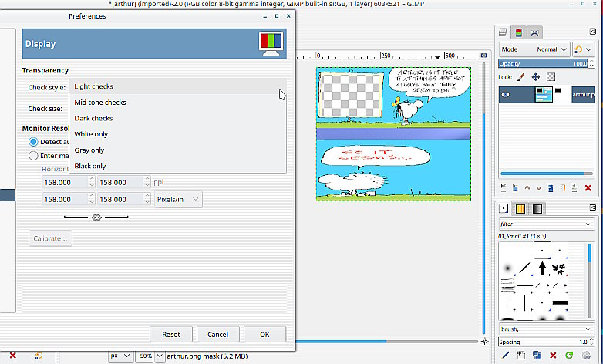Toggle the resolution chain link icon
603x364 pixels.
point(96,217)
